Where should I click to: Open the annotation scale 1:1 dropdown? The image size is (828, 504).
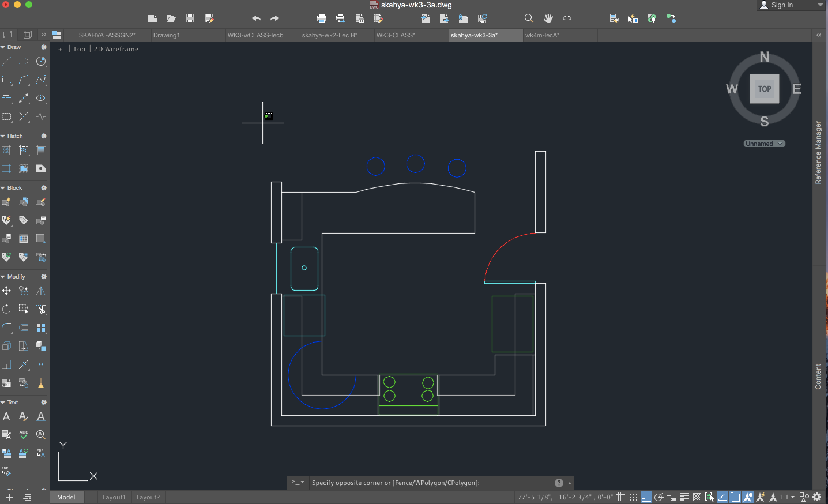tap(787, 497)
